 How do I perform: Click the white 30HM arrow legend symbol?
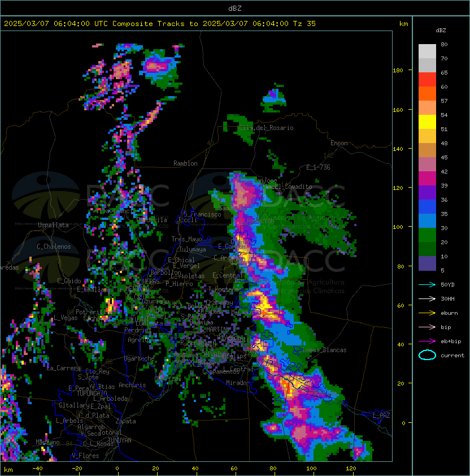click(x=427, y=298)
